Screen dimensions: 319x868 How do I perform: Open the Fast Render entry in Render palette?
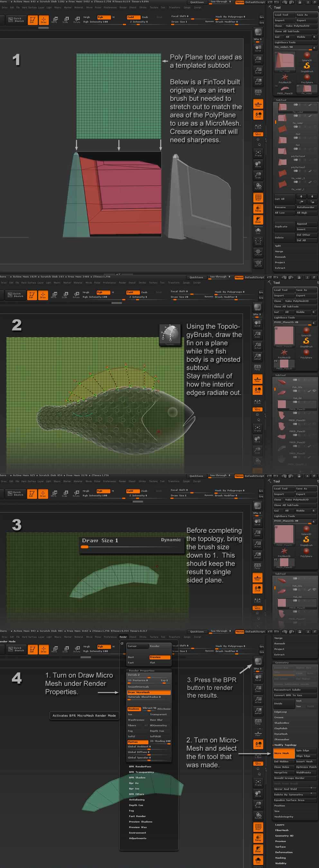[137, 816]
